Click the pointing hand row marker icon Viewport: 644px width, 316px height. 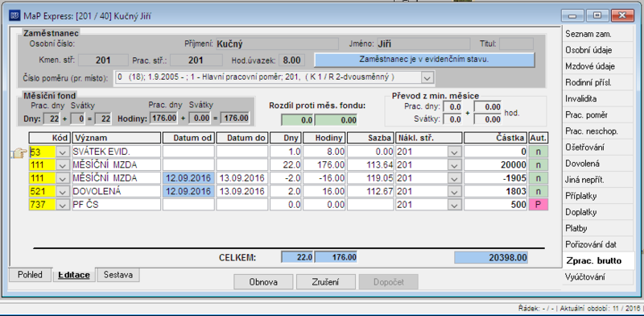point(19,152)
